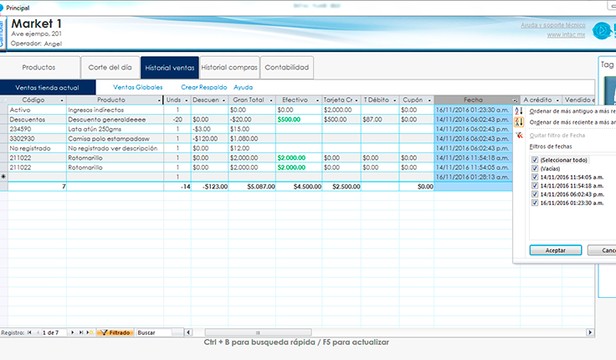Viewport: 616px width, 360px height.
Task: Switch to the Historial compras tab
Action: 229,68
